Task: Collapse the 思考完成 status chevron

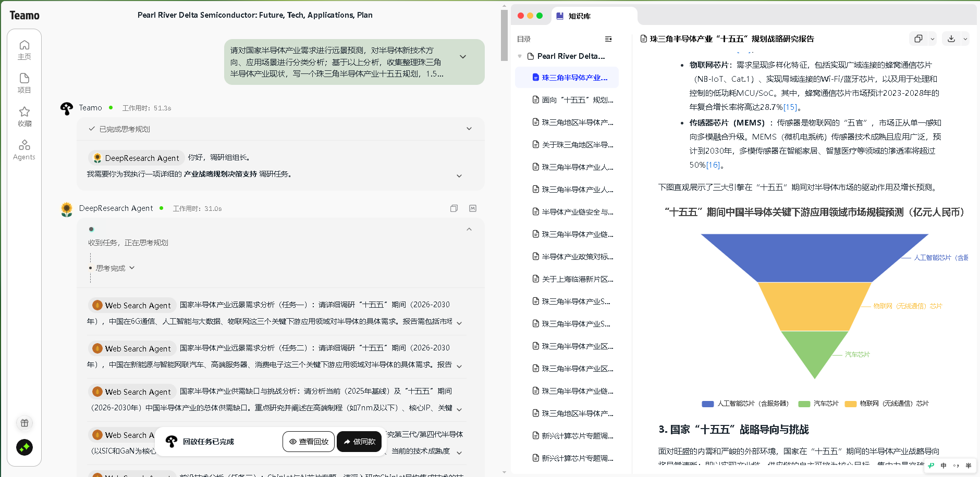Action: point(132,268)
